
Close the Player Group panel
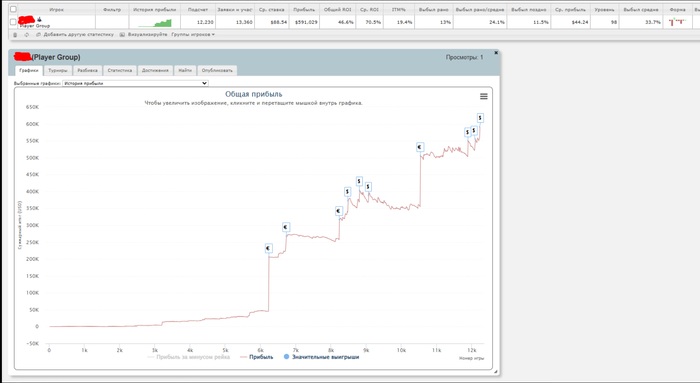click(x=496, y=53)
